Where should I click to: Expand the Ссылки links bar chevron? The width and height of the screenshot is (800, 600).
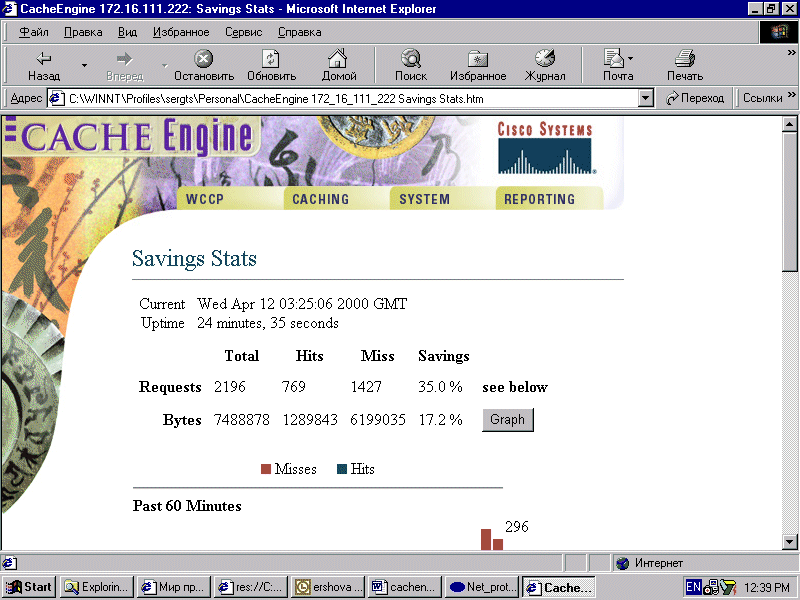(x=791, y=94)
